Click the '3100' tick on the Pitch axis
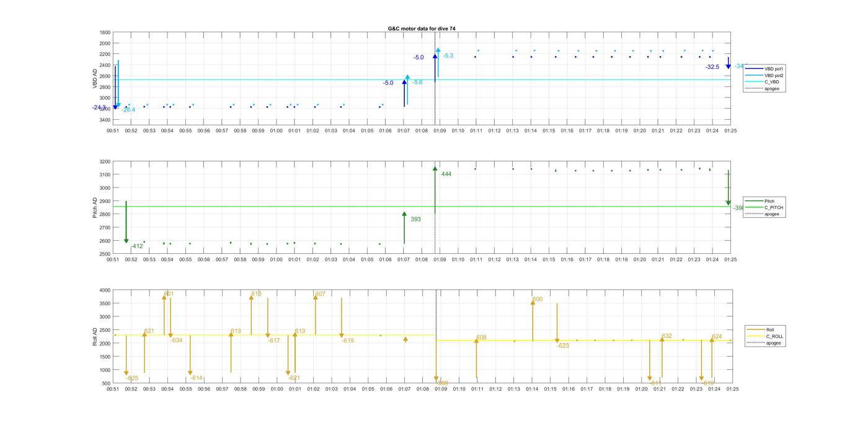Image resolution: width=868 pixels, height=430 pixels. click(x=105, y=174)
